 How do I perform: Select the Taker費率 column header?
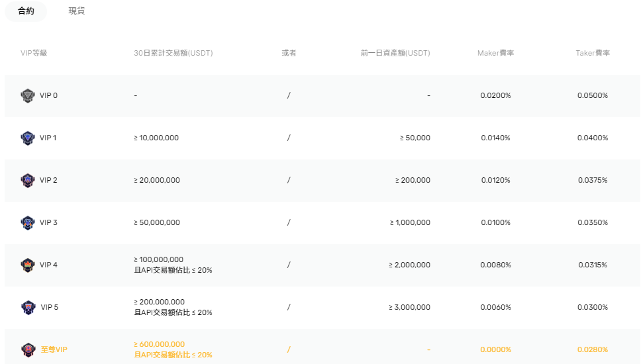pos(593,53)
